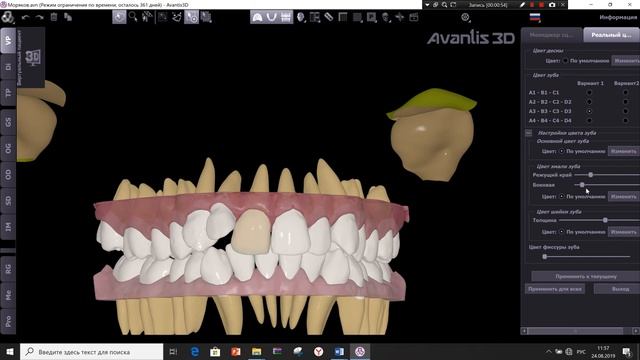Select the ruler measurement tool
This screenshot has width=640, height=360.
coord(329,17)
